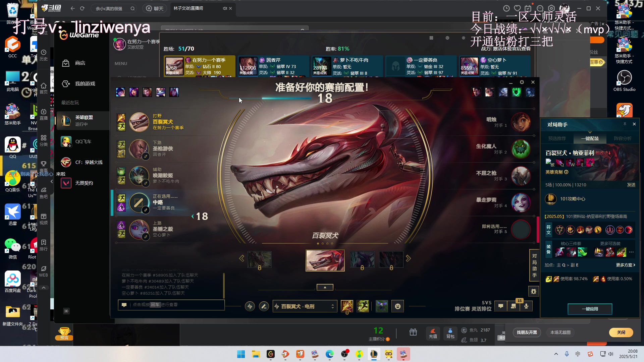This screenshot has height=362, width=644.
Task: Open OBS Studio desktop shortcut
Action: (625, 81)
